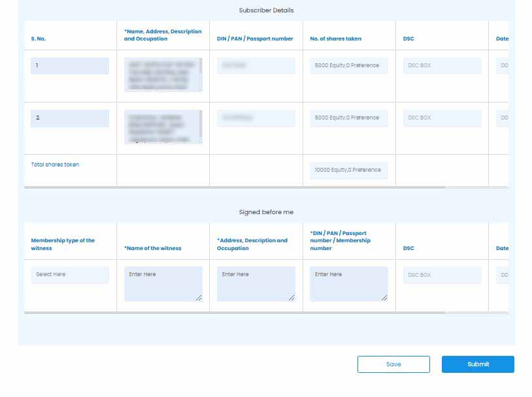Click the witness Address, Description and Occupation field
Image resolution: width=532 pixels, height=397 pixels.
(x=256, y=283)
